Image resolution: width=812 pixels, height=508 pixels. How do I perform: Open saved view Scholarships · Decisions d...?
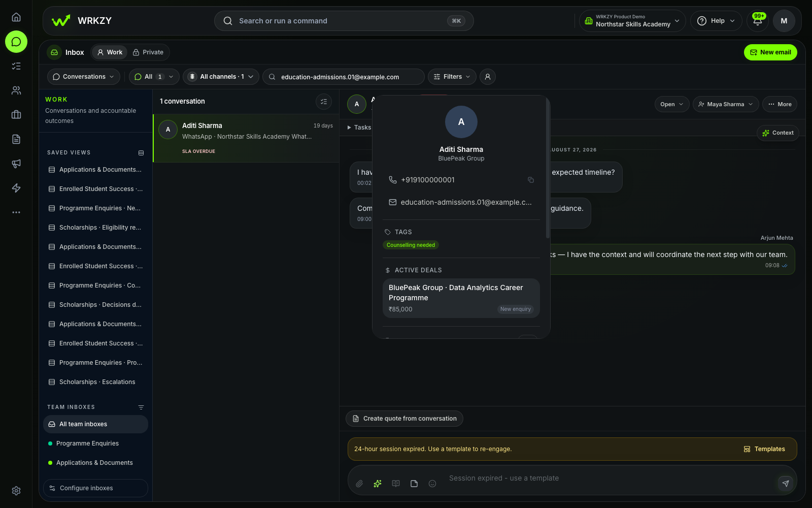[95, 305]
